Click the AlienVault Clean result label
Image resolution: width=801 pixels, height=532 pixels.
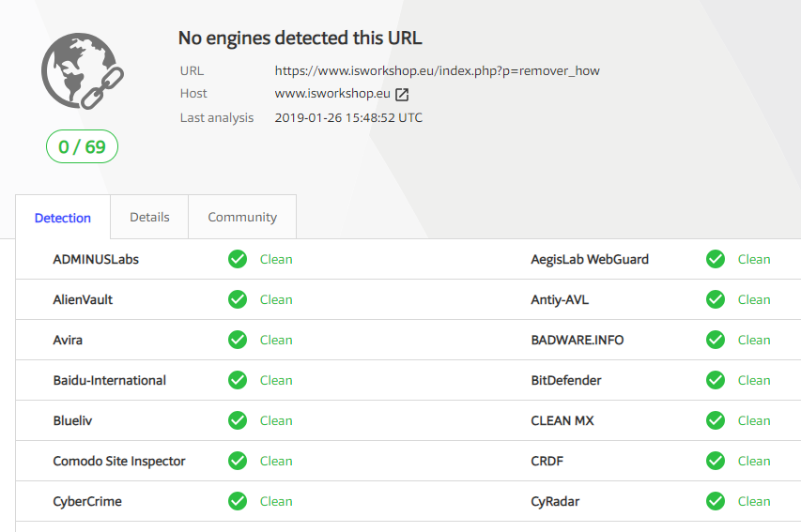[x=276, y=299]
